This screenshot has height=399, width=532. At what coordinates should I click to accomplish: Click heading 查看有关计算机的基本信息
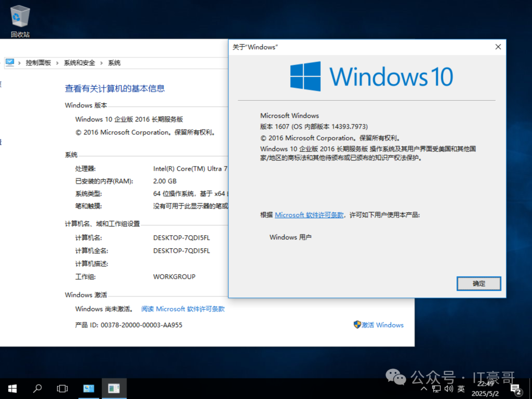[x=115, y=89]
